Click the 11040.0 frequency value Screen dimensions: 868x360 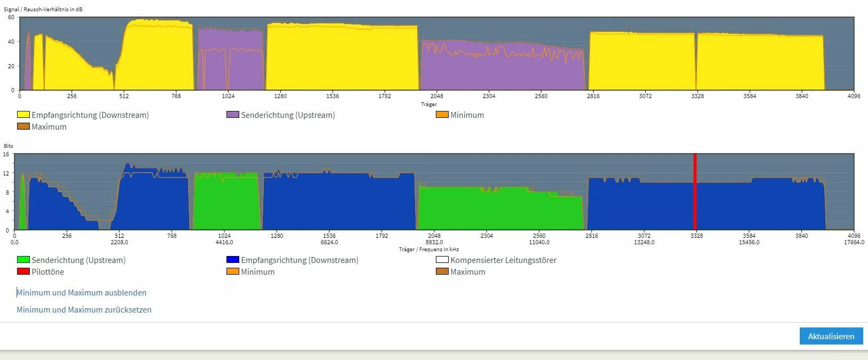[x=539, y=242]
